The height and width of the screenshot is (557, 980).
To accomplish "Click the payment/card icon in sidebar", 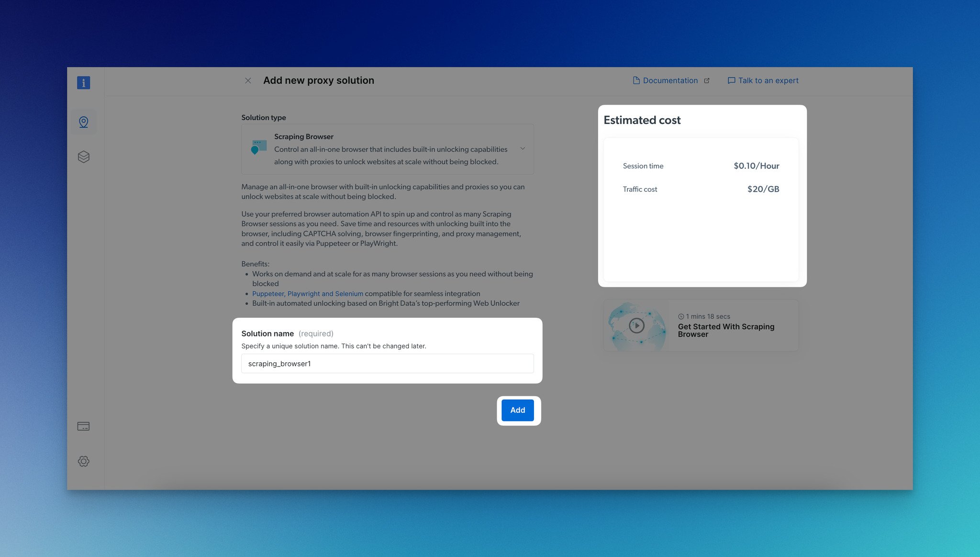I will (x=83, y=426).
